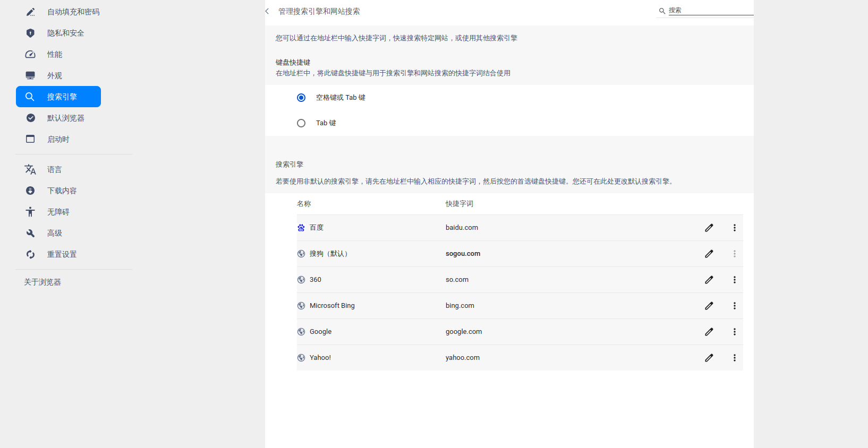The image size is (868, 448).
Task: Open 重置设置 page
Action: (58, 254)
